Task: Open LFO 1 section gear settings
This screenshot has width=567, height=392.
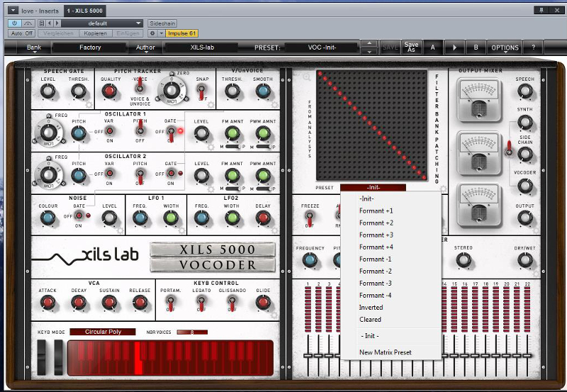Action: click(181, 230)
